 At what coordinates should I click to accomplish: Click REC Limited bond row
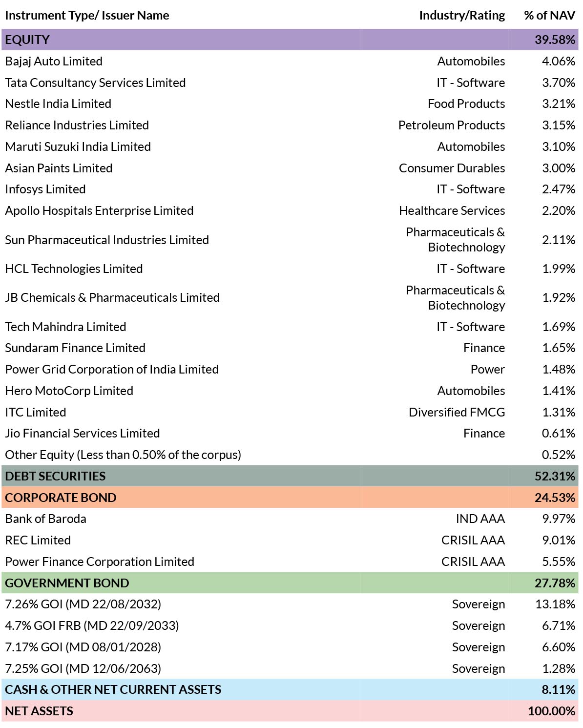point(290,540)
